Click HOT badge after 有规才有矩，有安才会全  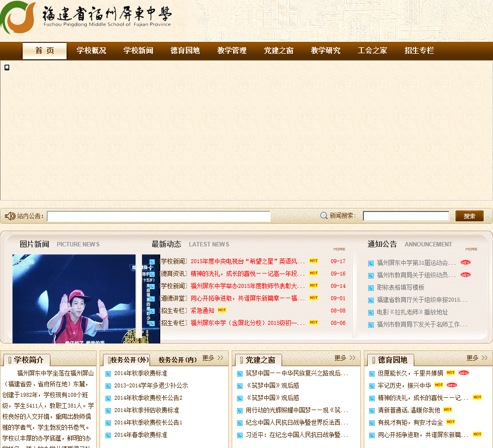pyautogui.click(x=451, y=422)
